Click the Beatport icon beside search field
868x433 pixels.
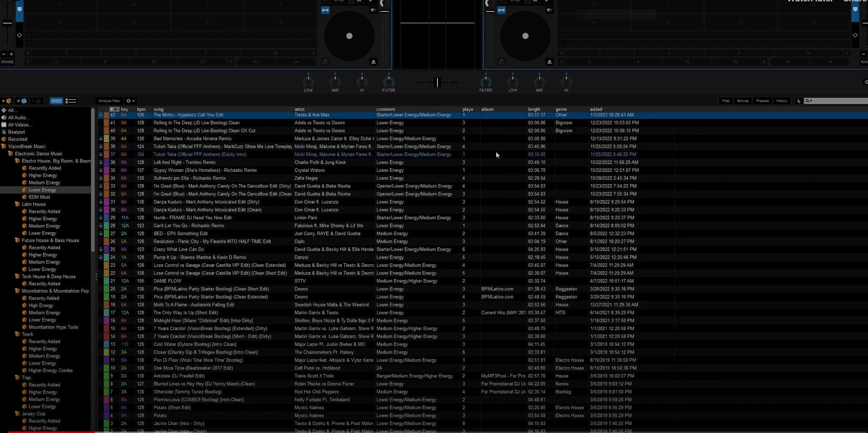pos(798,101)
